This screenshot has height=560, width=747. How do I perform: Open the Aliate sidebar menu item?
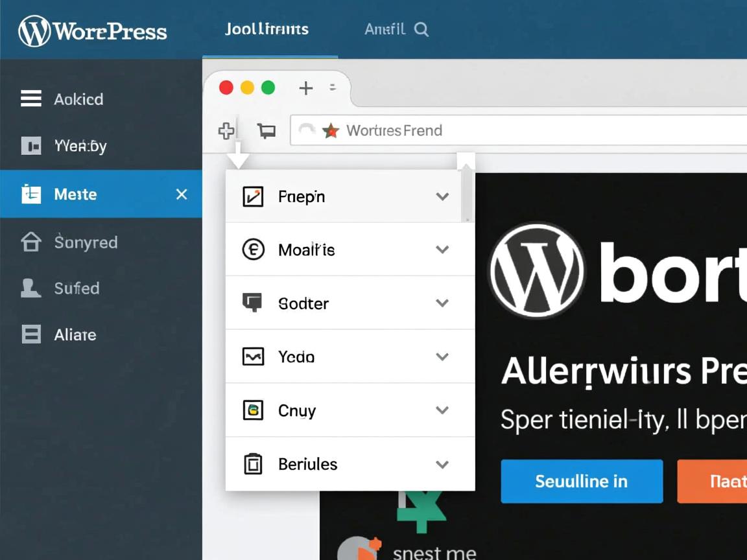(75, 335)
